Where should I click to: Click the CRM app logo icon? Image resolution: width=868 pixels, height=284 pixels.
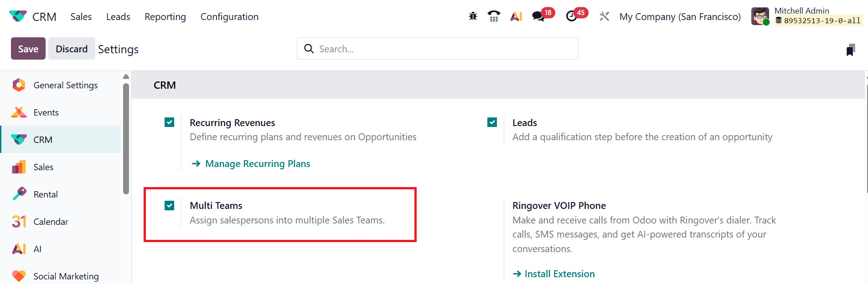18,16
